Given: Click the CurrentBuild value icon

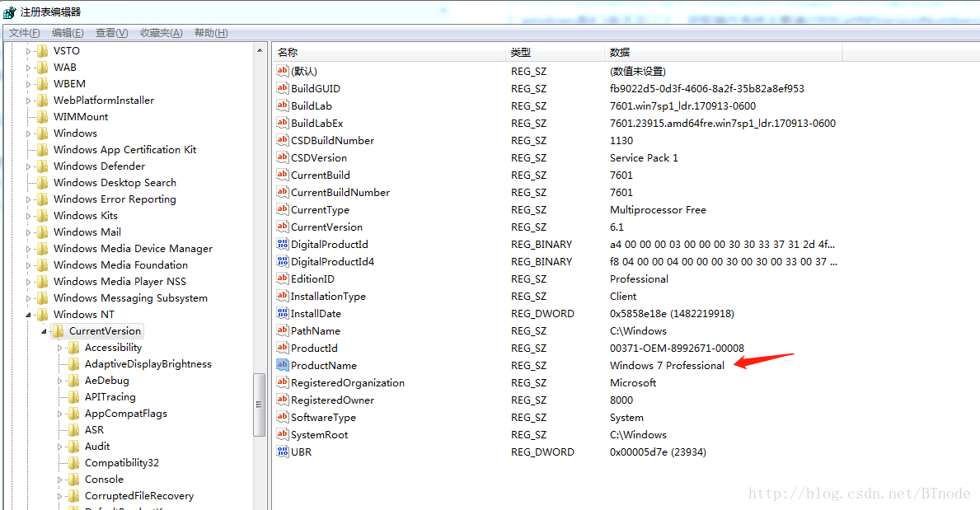Looking at the screenshot, I should [283, 175].
